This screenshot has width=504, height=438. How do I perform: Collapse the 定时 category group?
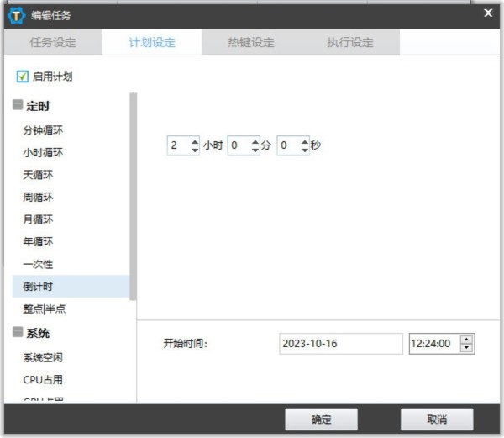click(18, 106)
